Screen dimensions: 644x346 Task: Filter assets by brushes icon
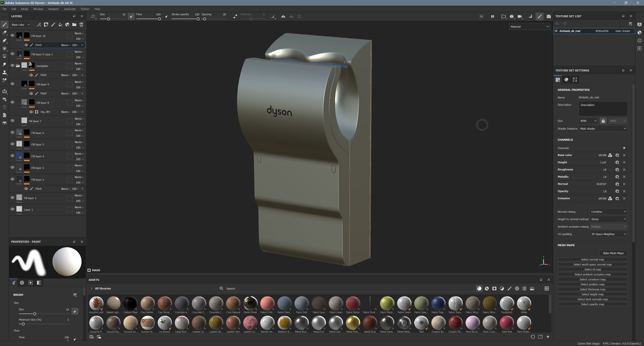coord(509,288)
